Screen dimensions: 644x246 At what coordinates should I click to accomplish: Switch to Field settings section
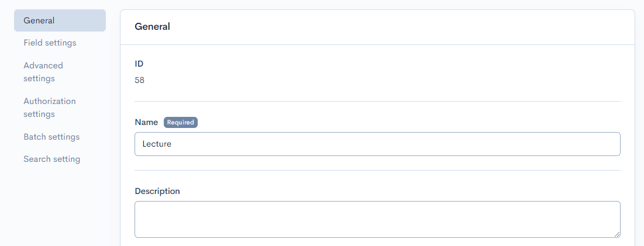tap(50, 43)
